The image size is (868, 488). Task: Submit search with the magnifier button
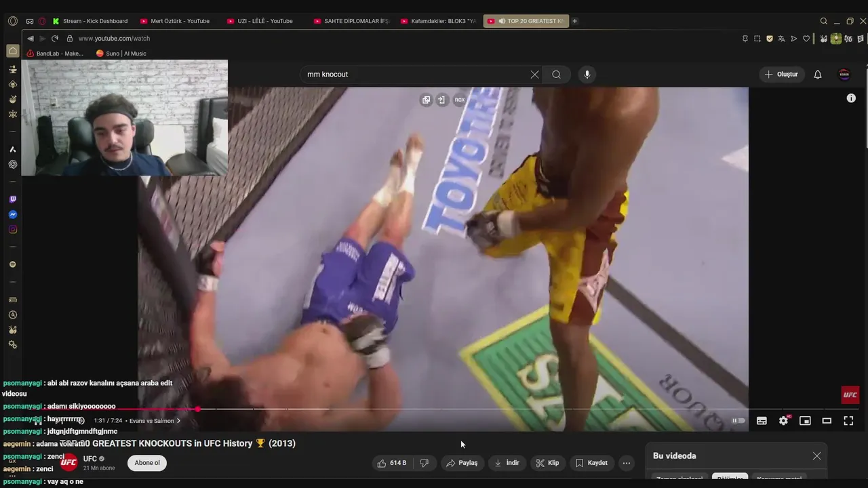(556, 75)
